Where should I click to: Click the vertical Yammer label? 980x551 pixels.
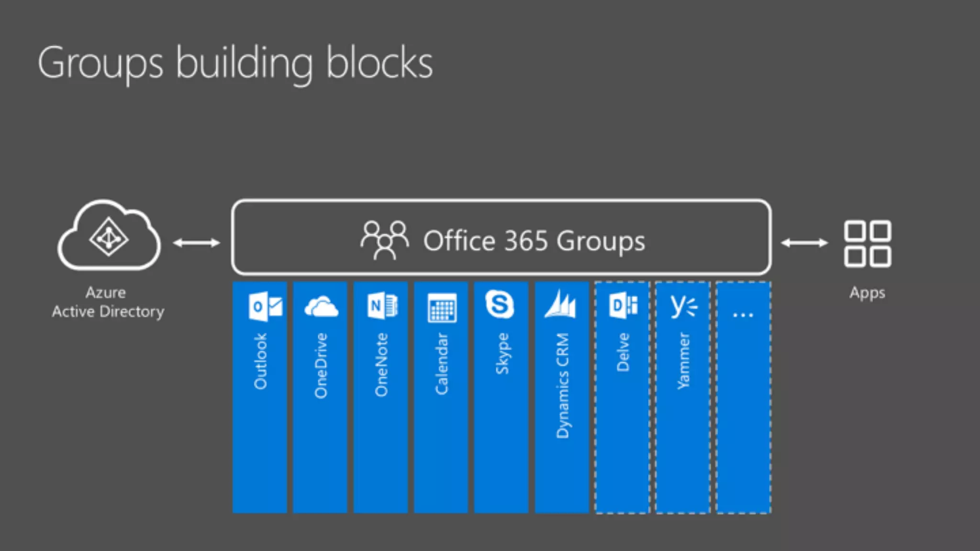[x=684, y=361]
